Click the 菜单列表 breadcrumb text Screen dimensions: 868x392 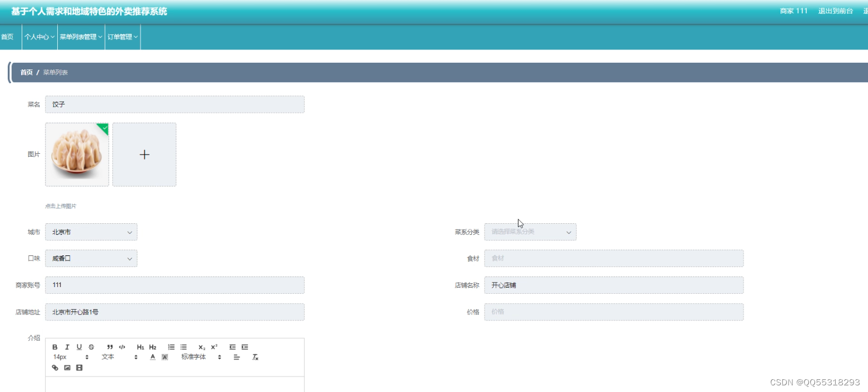coord(56,72)
